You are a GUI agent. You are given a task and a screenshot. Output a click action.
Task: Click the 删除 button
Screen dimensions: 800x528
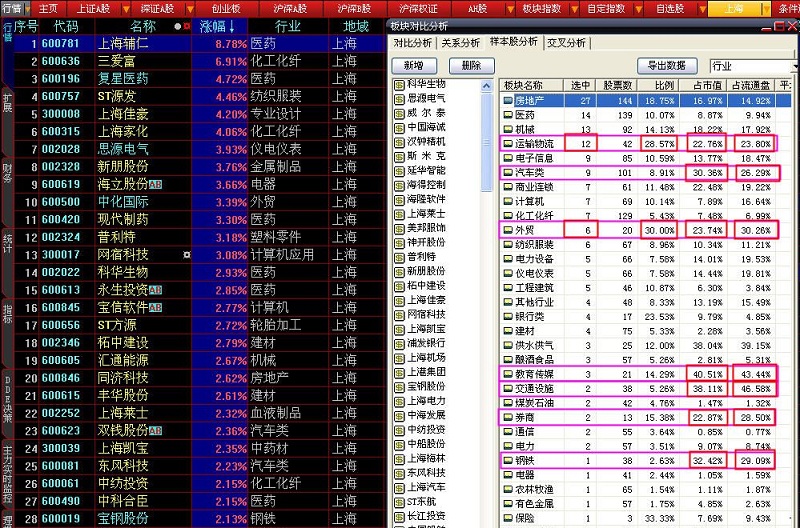point(471,66)
